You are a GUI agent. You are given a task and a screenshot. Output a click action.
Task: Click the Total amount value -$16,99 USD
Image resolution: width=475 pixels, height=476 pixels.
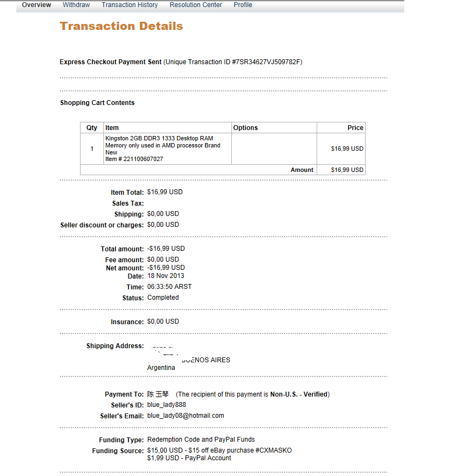tap(166, 249)
